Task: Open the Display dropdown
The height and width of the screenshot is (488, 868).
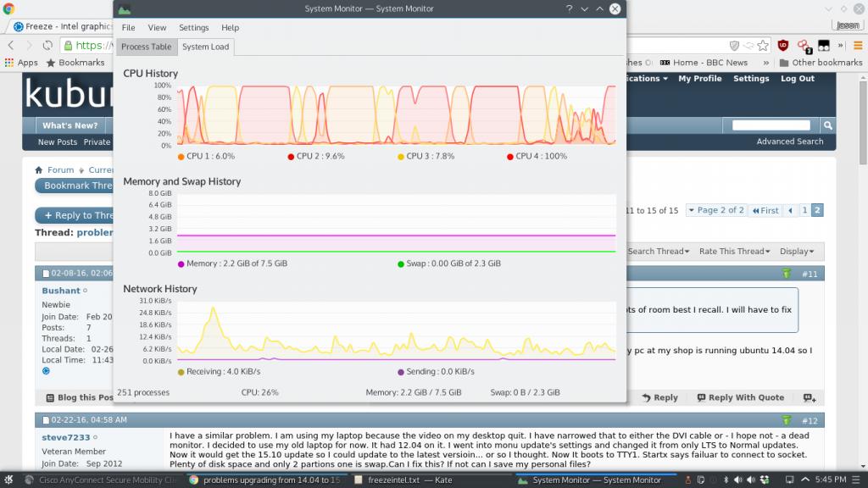Action: pyautogui.click(x=797, y=252)
